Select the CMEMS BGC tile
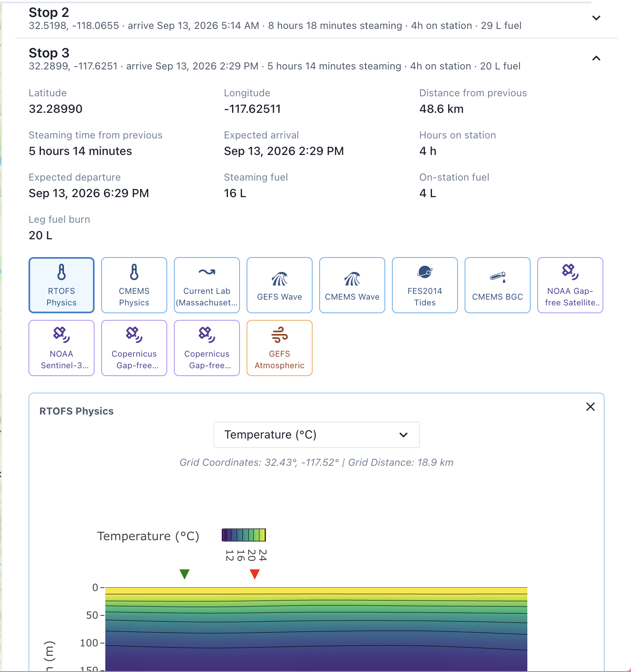The height and width of the screenshot is (672, 631). tap(498, 285)
